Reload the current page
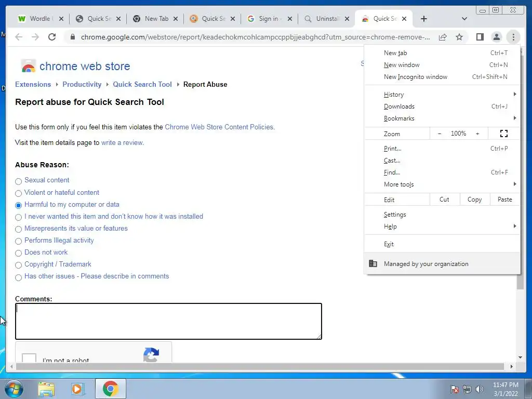Image resolution: width=532 pixels, height=399 pixels. pos(52,37)
